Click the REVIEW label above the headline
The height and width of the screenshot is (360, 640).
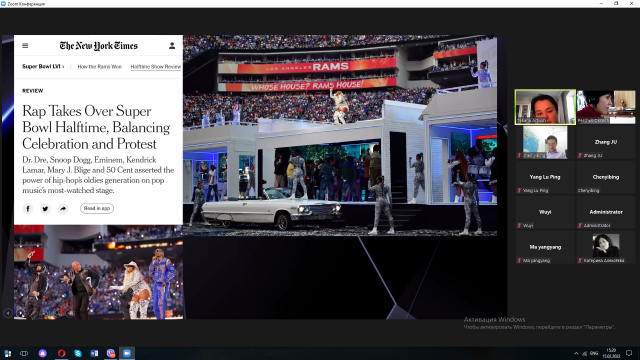33,91
